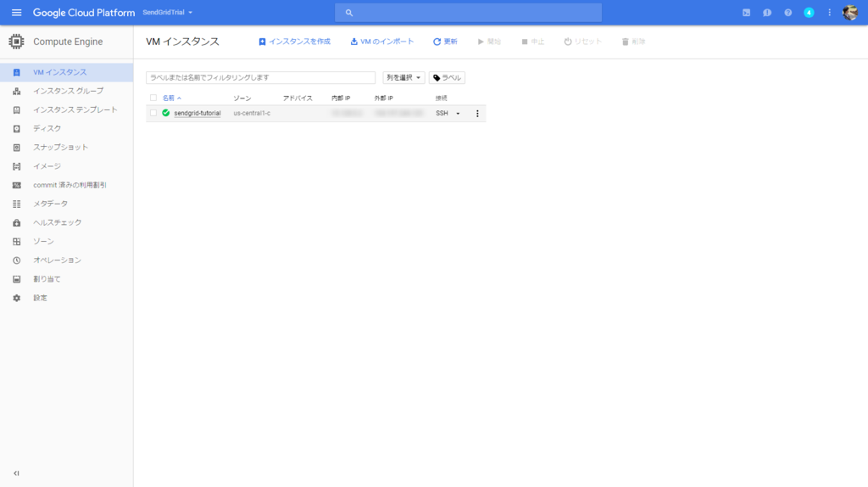Click the ヘルスチェック sidebar icon
The height and width of the screenshot is (487, 868).
point(17,223)
